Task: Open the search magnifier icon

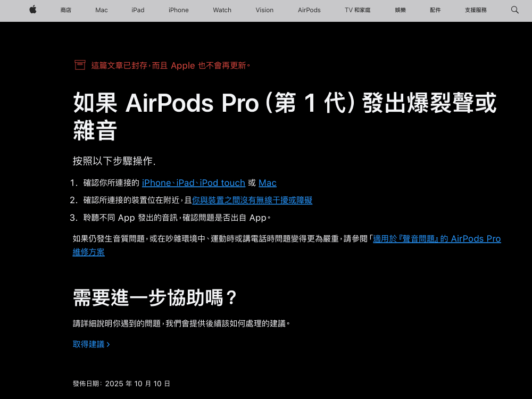Action: [x=514, y=10]
